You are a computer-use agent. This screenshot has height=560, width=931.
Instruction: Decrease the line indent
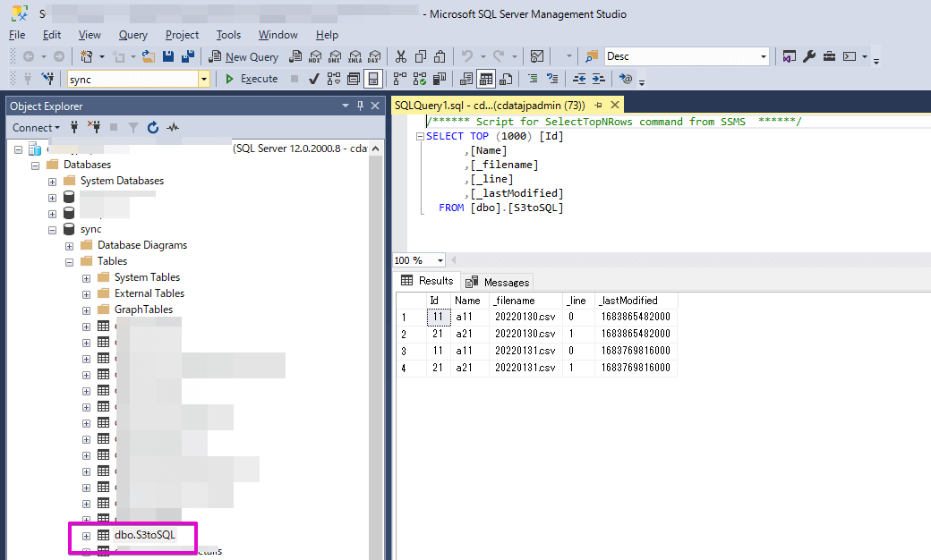coord(579,79)
